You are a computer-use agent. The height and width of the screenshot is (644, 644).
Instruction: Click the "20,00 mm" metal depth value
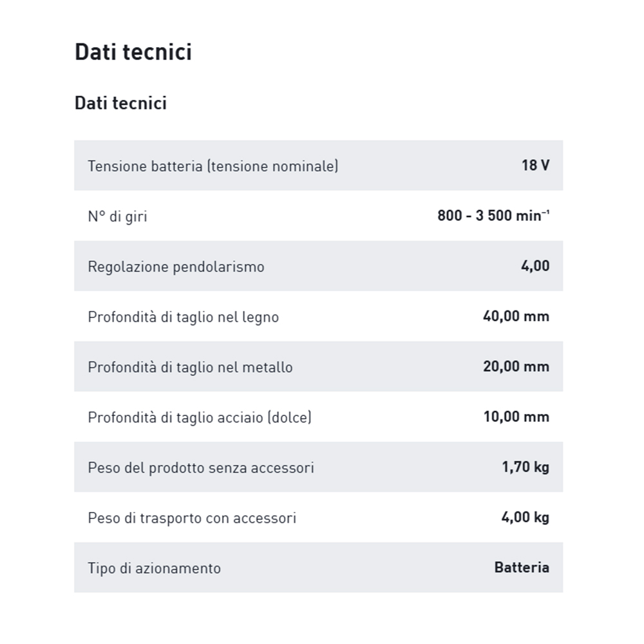[516, 366]
